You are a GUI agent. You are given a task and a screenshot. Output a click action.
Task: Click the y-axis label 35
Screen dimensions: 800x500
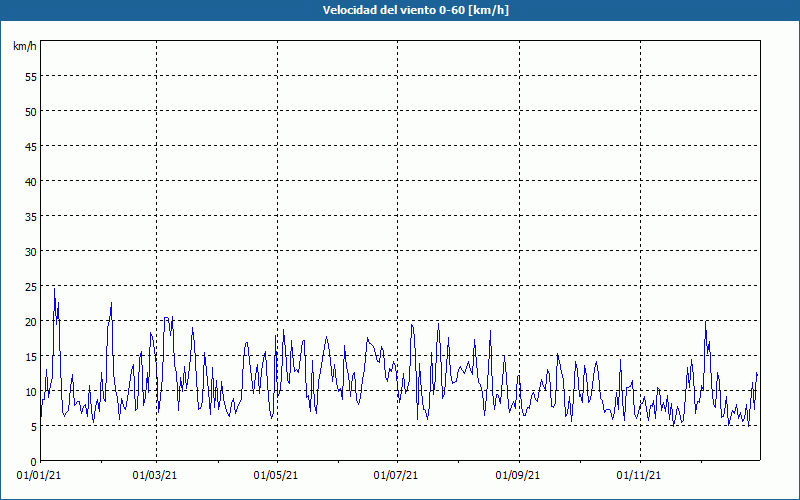pos(31,217)
